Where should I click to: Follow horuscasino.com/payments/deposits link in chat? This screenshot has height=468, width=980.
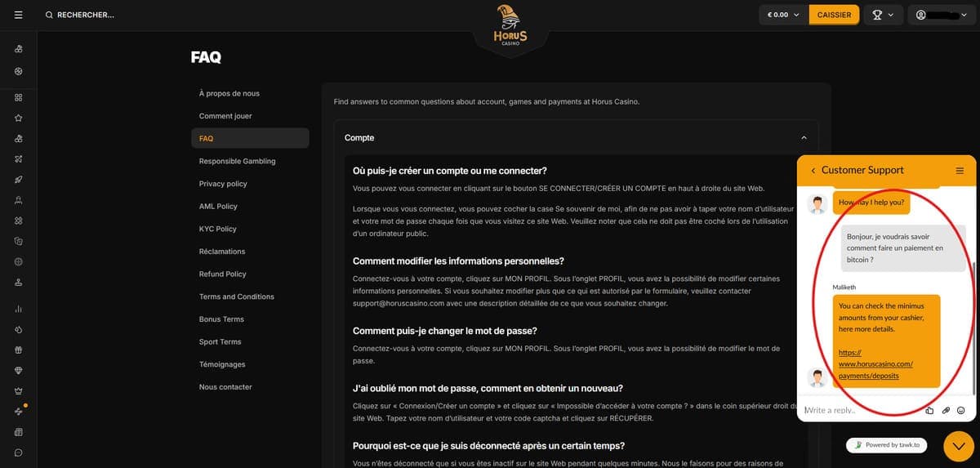pyautogui.click(x=875, y=363)
